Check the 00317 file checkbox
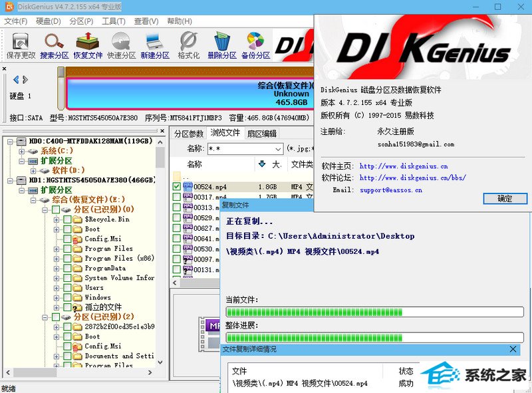 click(x=176, y=197)
